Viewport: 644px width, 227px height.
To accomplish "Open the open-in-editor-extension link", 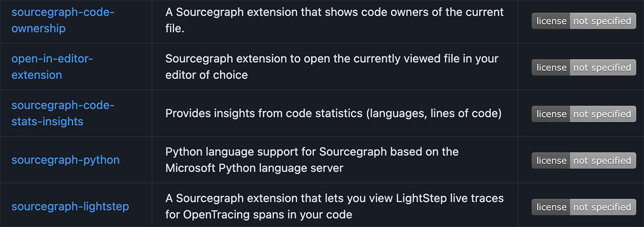I will point(52,67).
